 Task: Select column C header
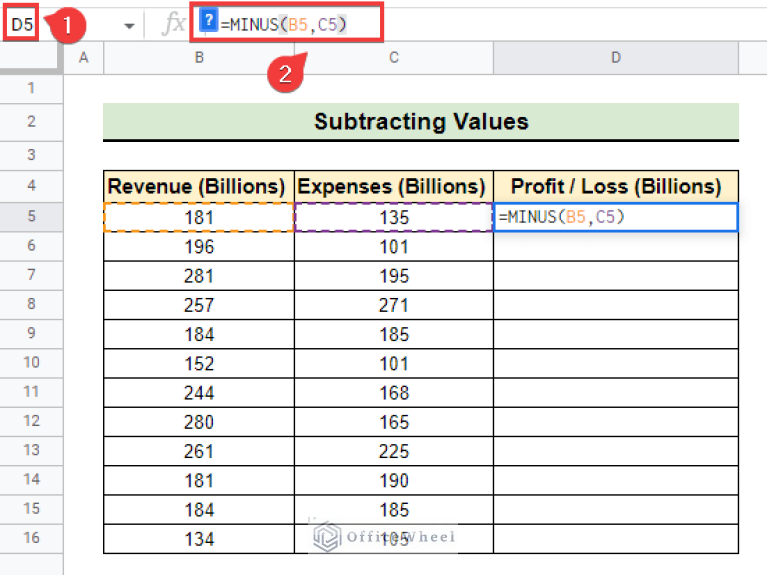[x=393, y=58]
